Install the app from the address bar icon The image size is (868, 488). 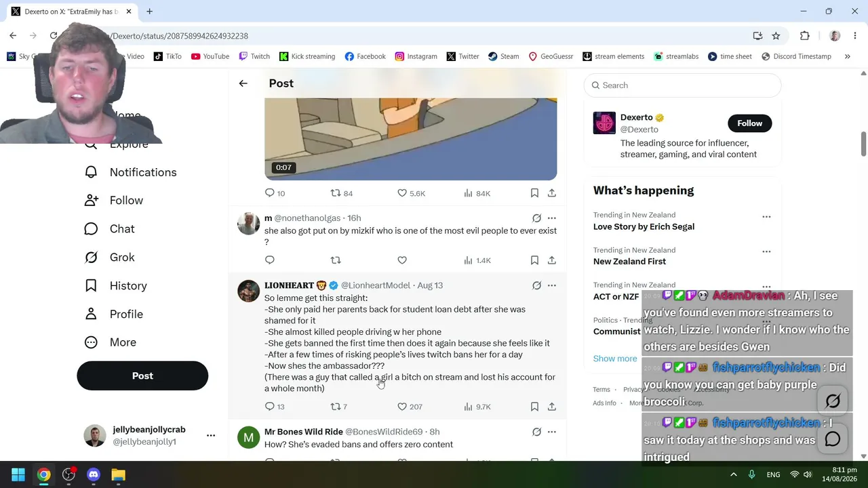tap(757, 36)
